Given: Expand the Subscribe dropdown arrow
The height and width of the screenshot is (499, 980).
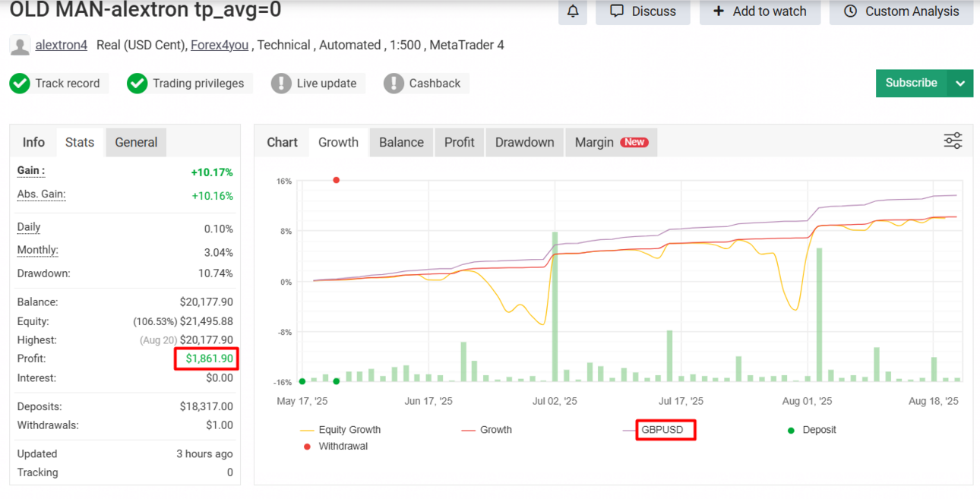Looking at the screenshot, I should 960,84.
